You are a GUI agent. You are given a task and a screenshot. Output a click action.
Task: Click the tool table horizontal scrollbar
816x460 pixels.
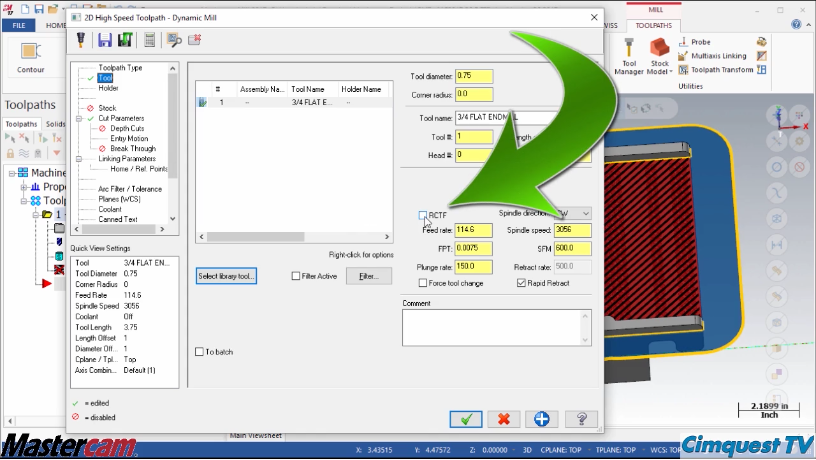click(x=256, y=237)
